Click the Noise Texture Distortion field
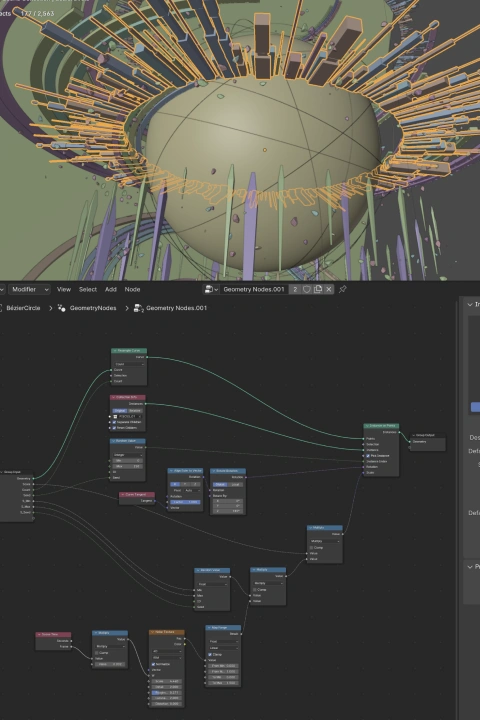The height and width of the screenshot is (720, 480). pyautogui.click(x=167, y=703)
